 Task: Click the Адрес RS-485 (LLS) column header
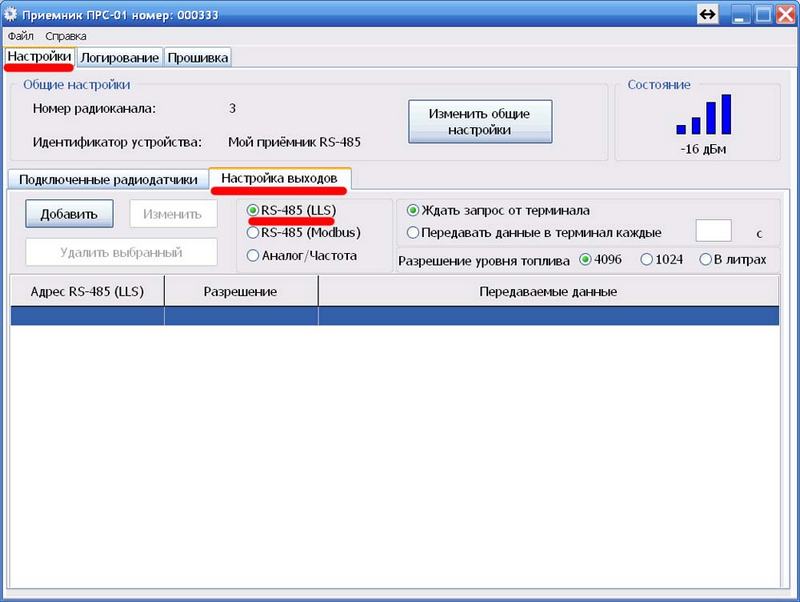pyautogui.click(x=87, y=291)
